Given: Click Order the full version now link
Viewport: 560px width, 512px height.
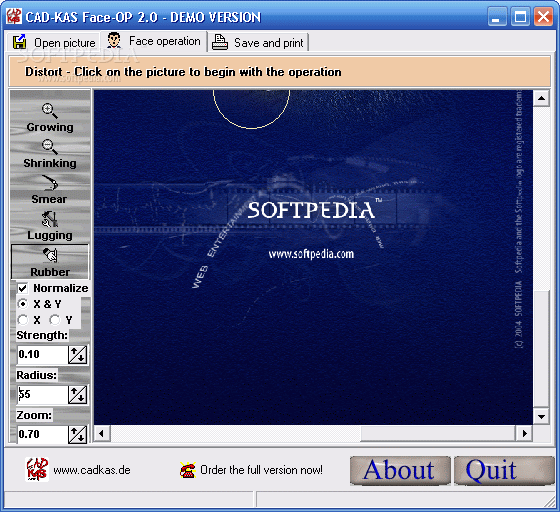Looking at the screenshot, I should point(261,470).
